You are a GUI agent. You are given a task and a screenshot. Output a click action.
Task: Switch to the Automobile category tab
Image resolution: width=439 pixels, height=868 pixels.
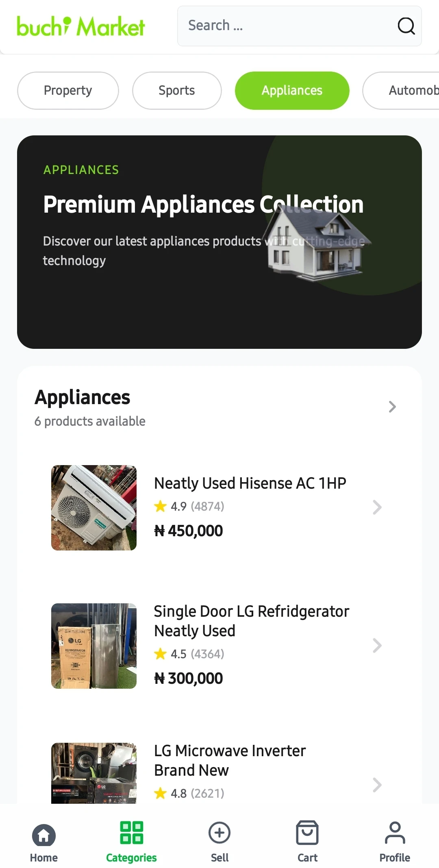pyautogui.click(x=406, y=91)
